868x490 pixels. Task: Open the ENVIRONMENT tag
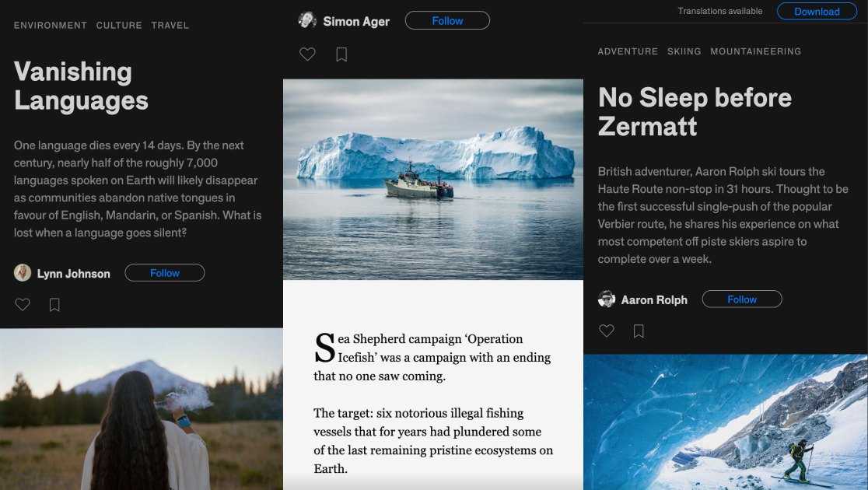(x=51, y=26)
